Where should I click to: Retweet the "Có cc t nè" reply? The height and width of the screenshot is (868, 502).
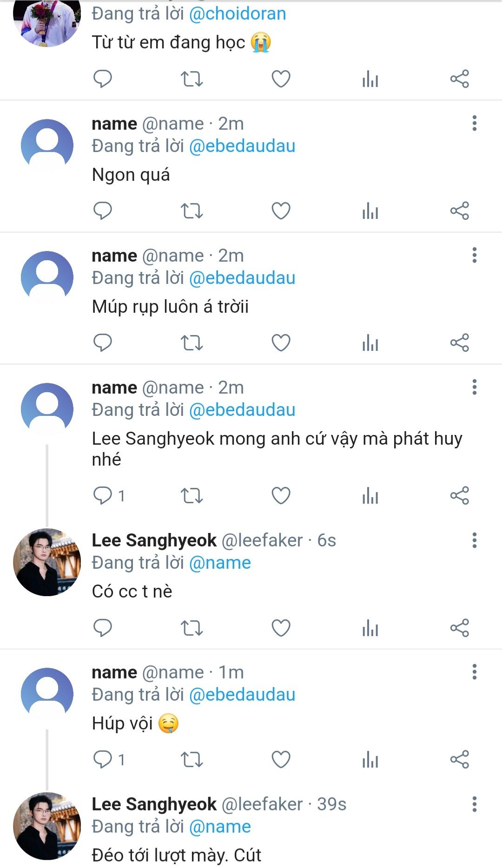192,628
